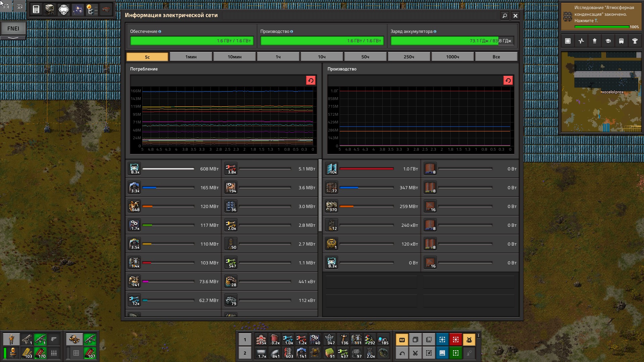Toggle the 1.0 ГВт solar panel producer row
Viewport: 644px width, 362px height.
tap(372, 169)
